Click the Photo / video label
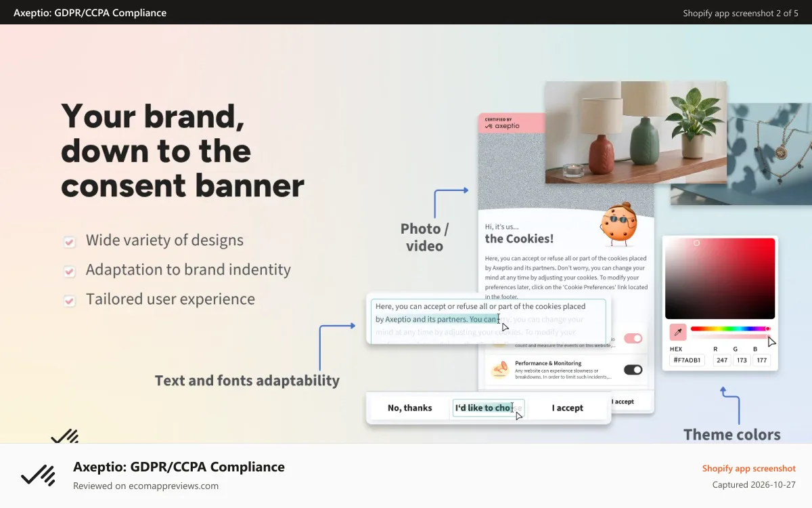The image size is (812, 508). (x=424, y=237)
